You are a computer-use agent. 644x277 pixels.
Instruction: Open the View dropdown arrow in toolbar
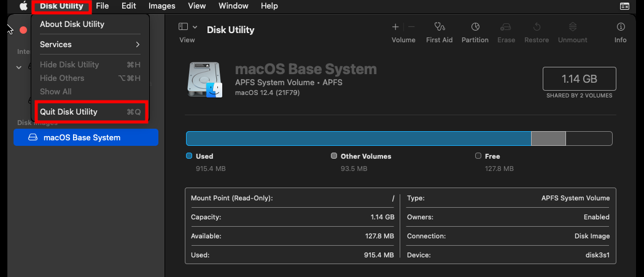(195, 27)
